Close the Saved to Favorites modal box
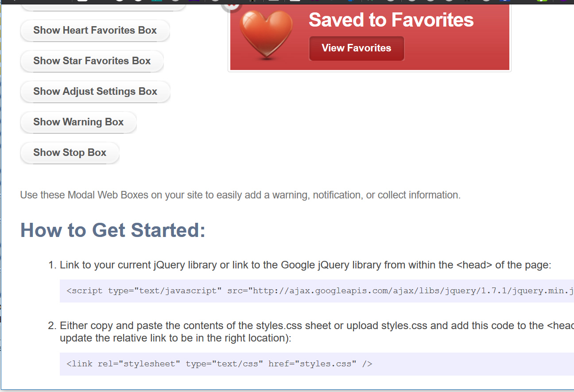 click(231, 6)
